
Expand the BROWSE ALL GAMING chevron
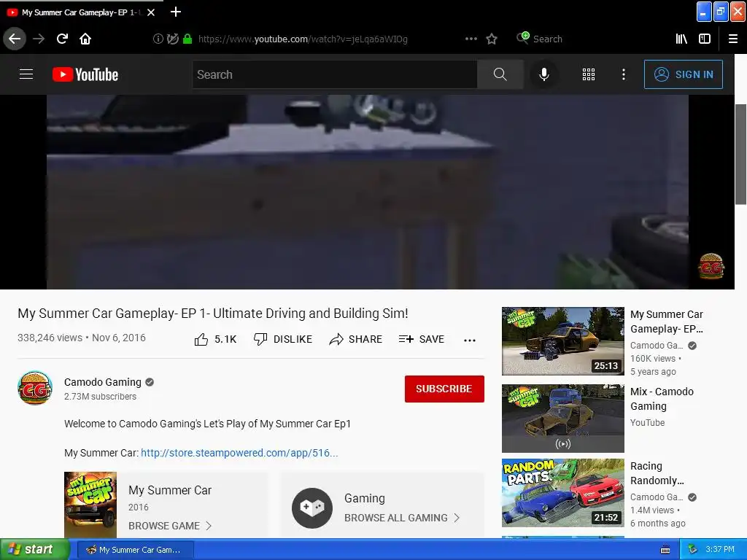tap(457, 518)
